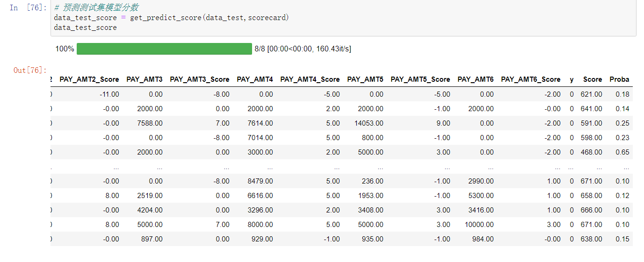The height and width of the screenshot is (262, 644).
Task: Select the 8479.00 value in PAY_AMT4
Action: click(260, 181)
